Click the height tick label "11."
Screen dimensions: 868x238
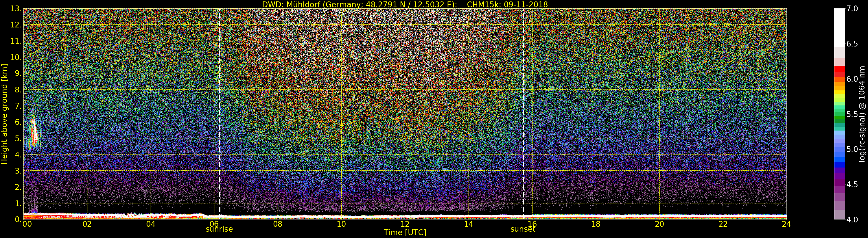tap(16, 41)
